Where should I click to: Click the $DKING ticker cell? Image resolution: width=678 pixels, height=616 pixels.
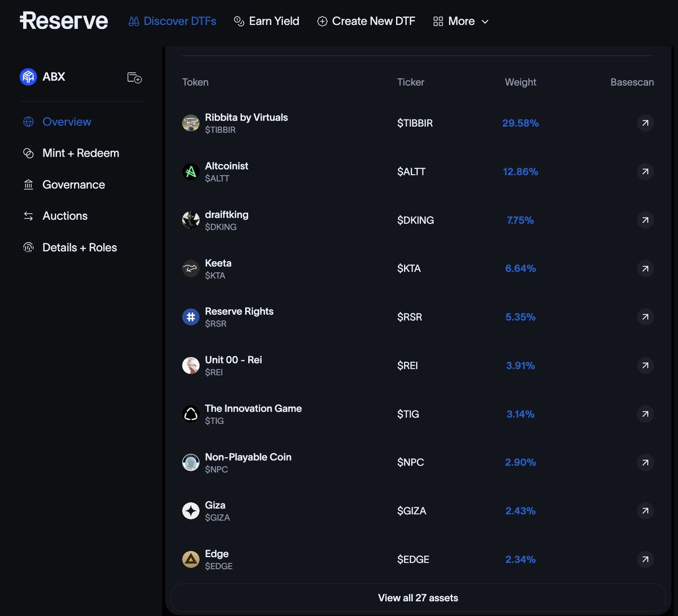coord(416,220)
